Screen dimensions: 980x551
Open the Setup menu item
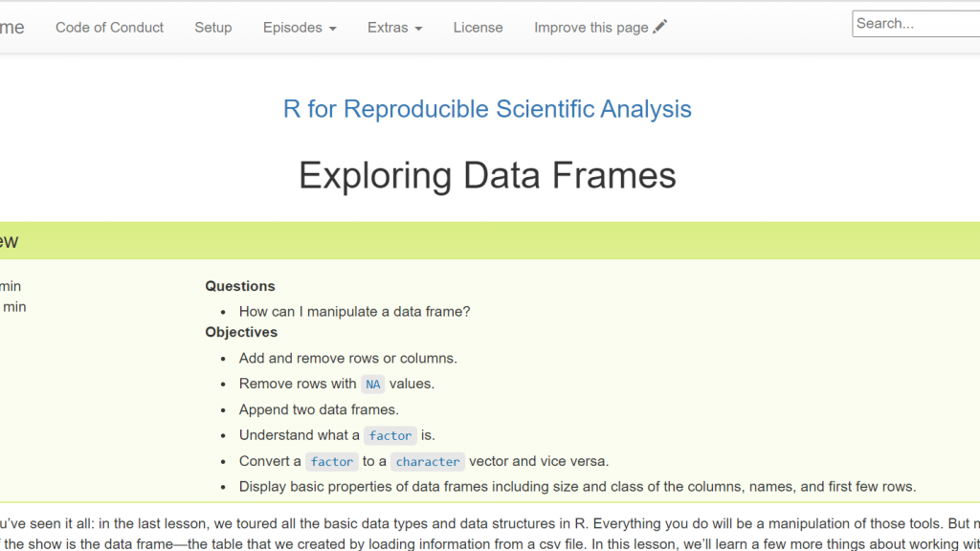213,28
